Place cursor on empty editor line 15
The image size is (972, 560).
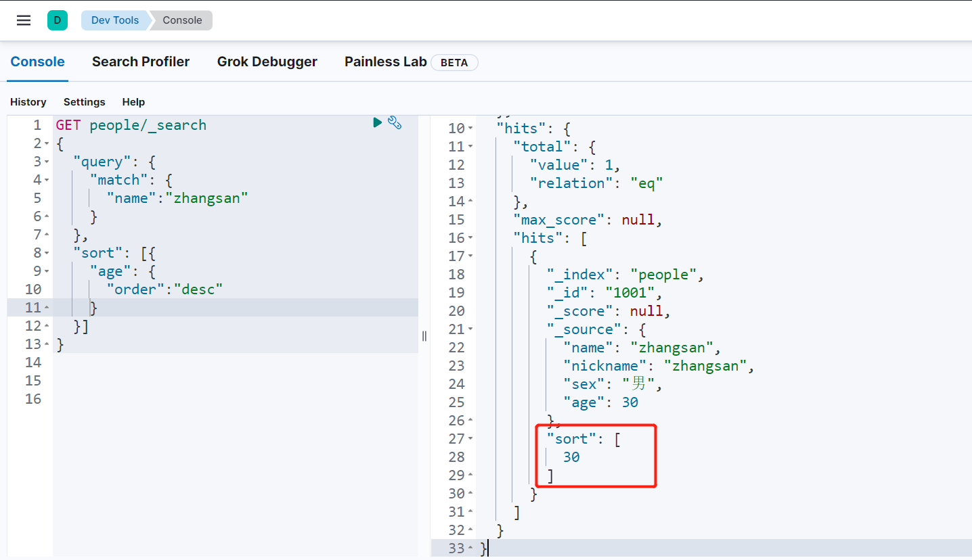(203, 381)
